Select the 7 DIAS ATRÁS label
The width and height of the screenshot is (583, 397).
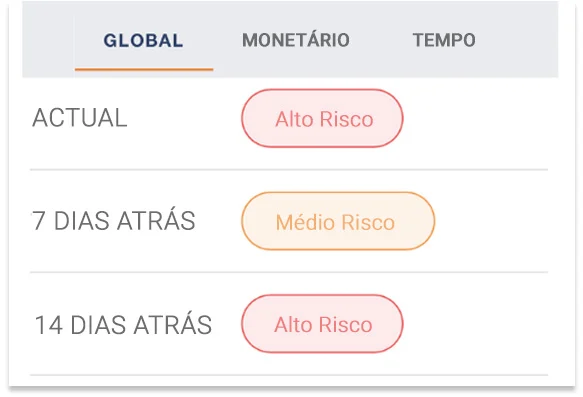click(113, 220)
